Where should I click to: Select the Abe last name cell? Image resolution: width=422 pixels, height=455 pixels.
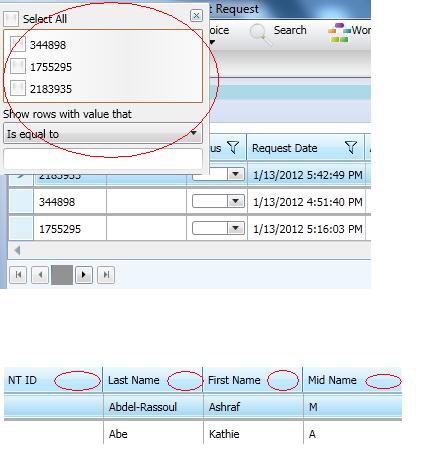pyautogui.click(x=153, y=434)
